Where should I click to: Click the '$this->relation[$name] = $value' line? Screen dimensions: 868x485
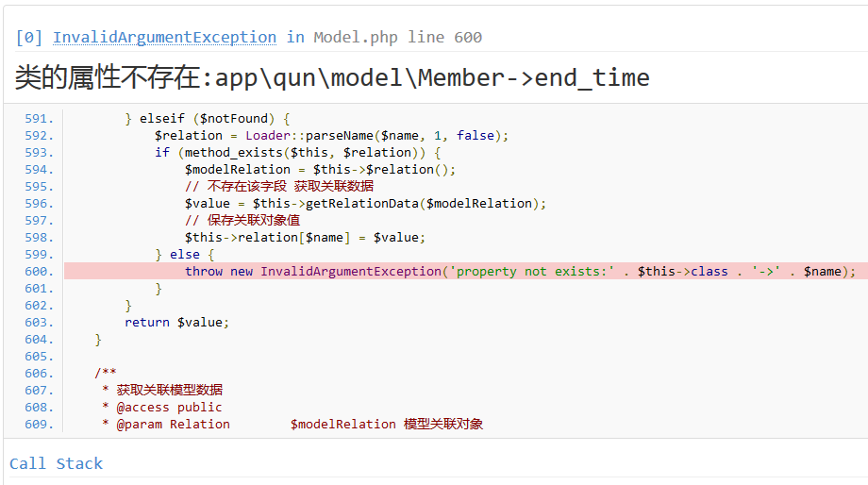(305, 238)
